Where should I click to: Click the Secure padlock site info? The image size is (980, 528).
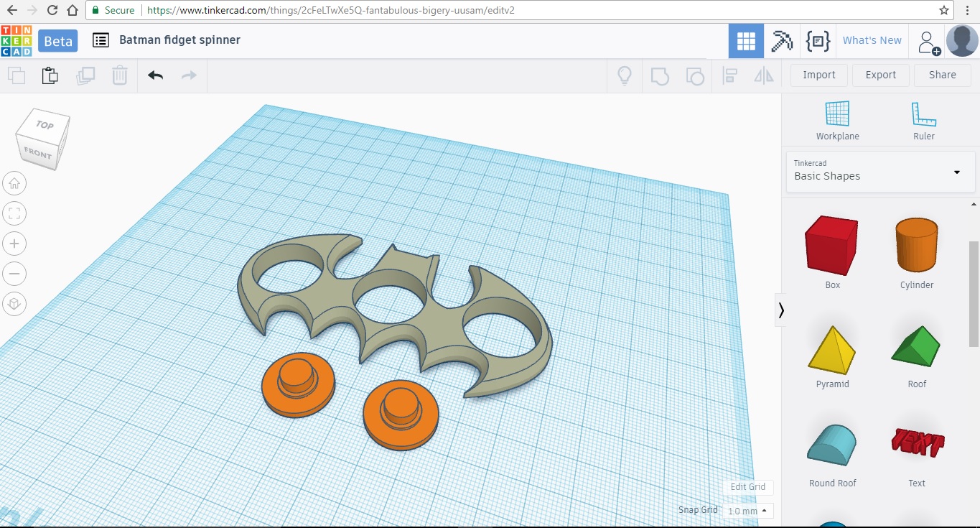tap(113, 10)
